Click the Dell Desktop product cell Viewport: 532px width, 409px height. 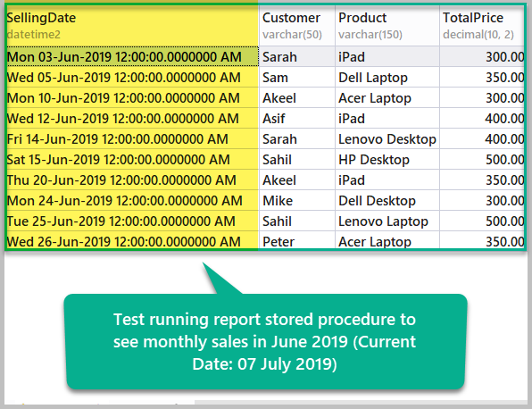(387, 201)
